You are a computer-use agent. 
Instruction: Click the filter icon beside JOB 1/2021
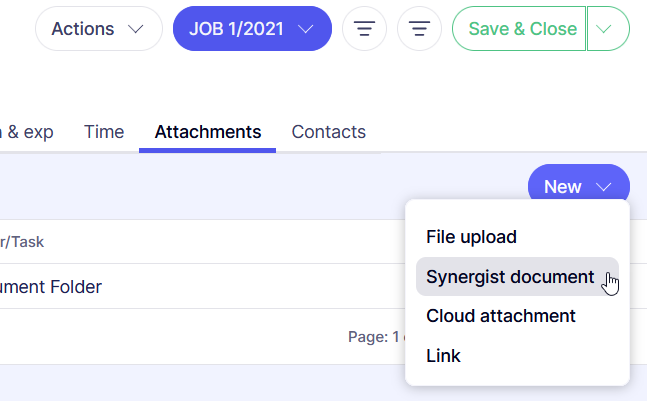pos(364,29)
